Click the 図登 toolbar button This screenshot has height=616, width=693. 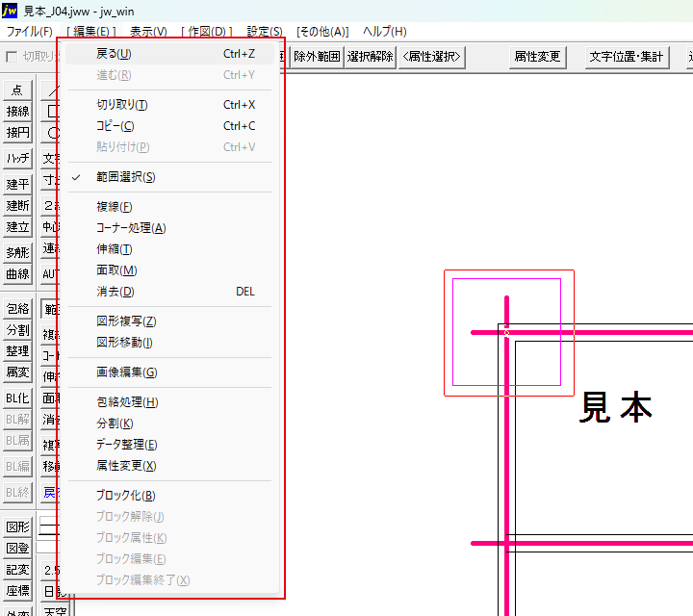pyautogui.click(x=17, y=549)
